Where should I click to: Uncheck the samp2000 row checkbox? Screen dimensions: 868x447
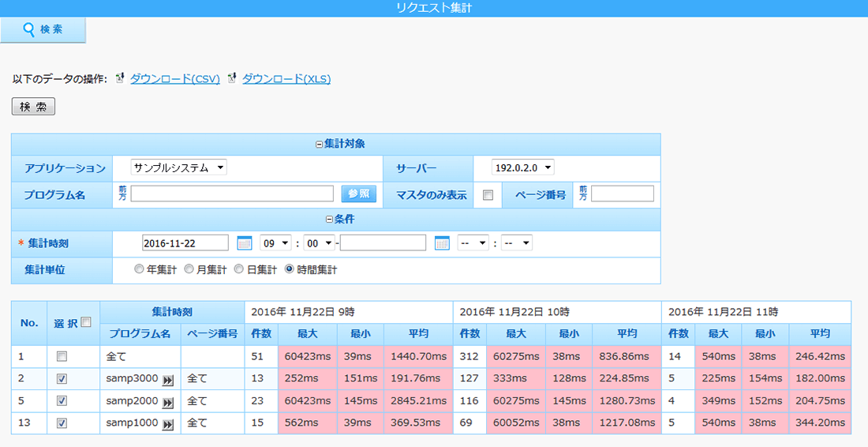[x=62, y=401]
